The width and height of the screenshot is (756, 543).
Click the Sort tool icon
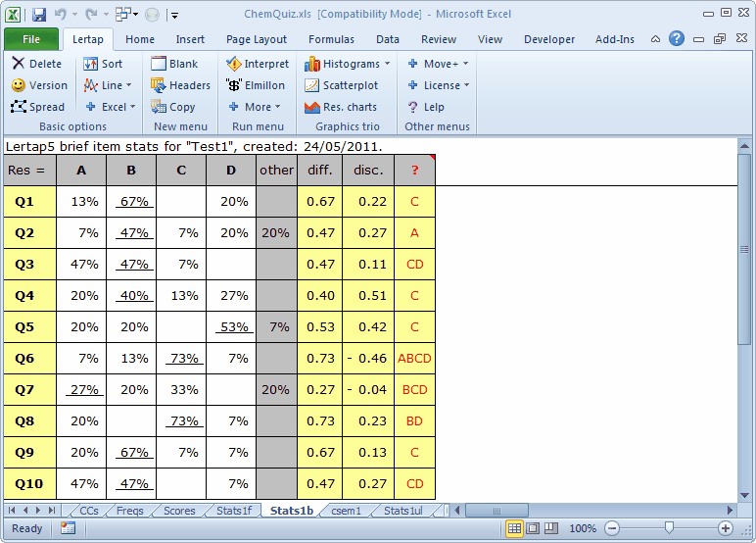click(91, 64)
